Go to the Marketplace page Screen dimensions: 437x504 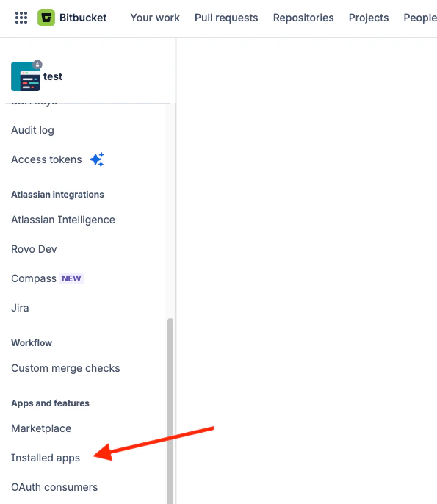click(x=41, y=428)
